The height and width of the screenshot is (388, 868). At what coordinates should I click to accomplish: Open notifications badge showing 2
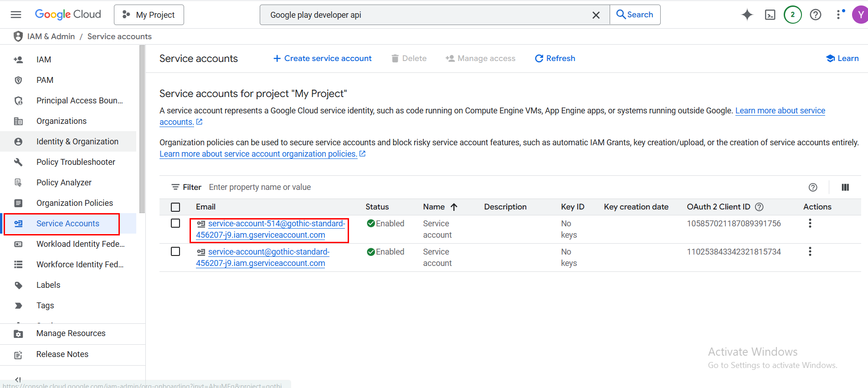tap(792, 15)
